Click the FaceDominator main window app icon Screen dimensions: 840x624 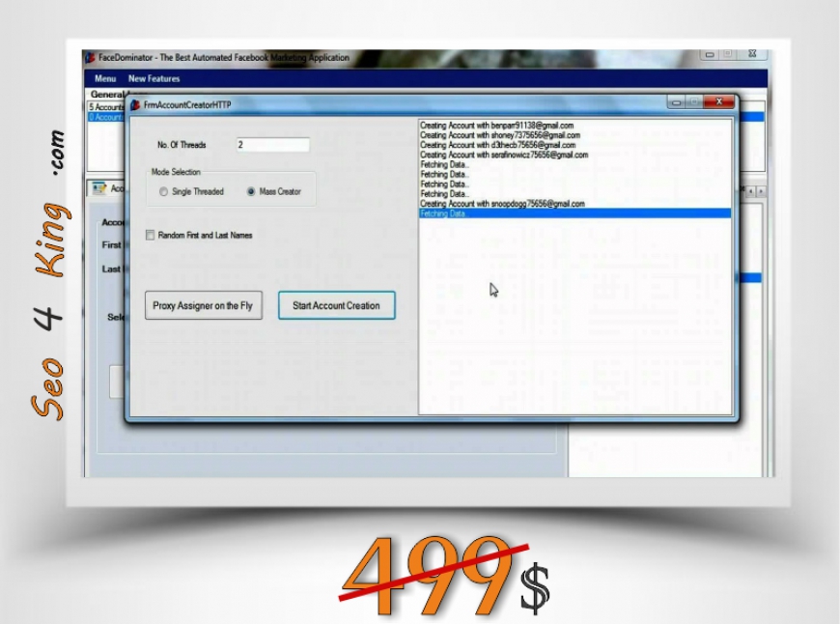pos(90,57)
